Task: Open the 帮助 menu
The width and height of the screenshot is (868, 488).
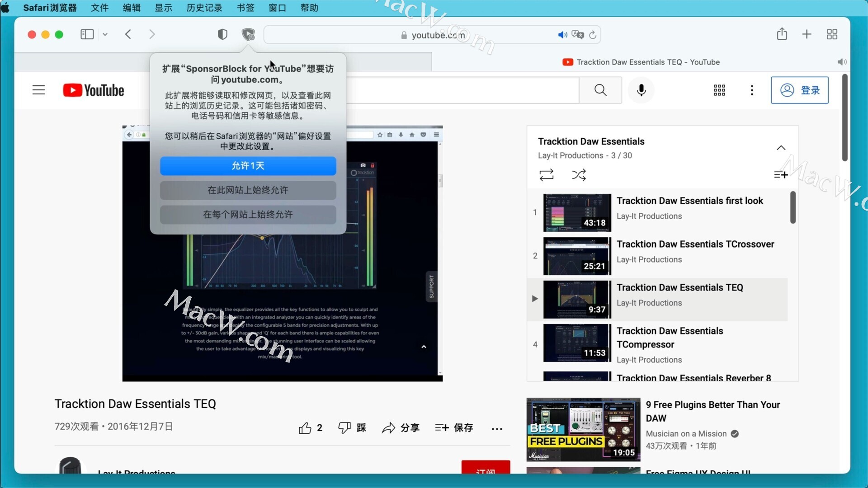Action: click(309, 8)
